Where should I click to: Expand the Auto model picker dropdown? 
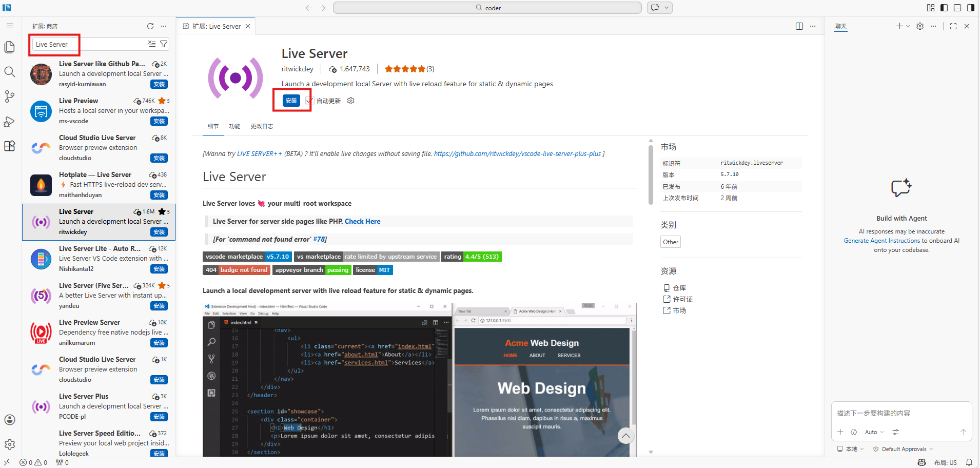point(874,432)
